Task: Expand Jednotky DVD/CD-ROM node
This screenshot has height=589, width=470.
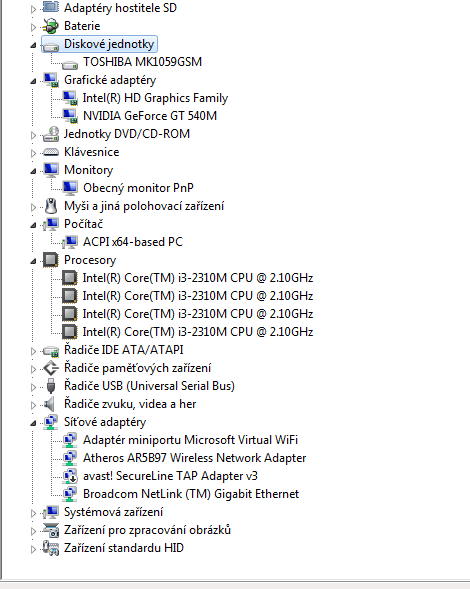Action: point(33,135)
